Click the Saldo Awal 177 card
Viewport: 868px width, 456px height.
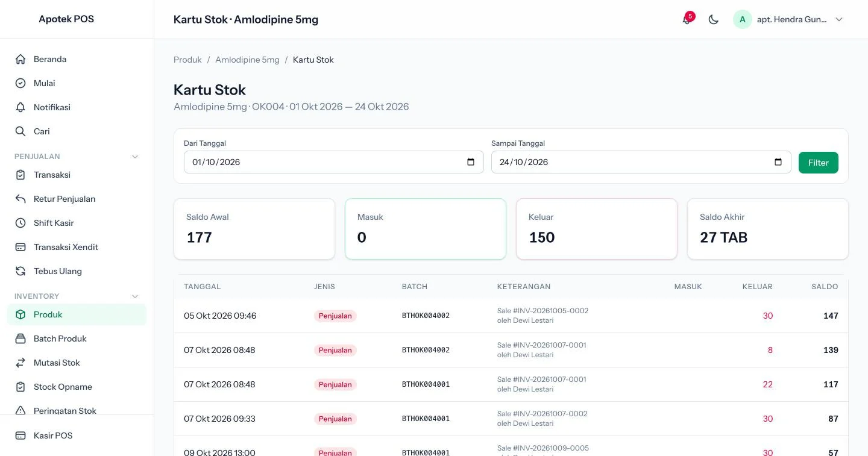pyautogui.click(x=254, y=229)
